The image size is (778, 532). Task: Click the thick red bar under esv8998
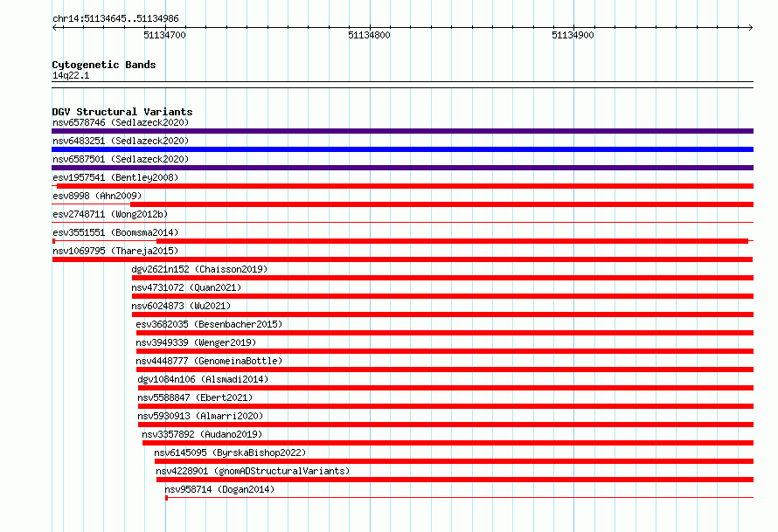tap(441, 204)
